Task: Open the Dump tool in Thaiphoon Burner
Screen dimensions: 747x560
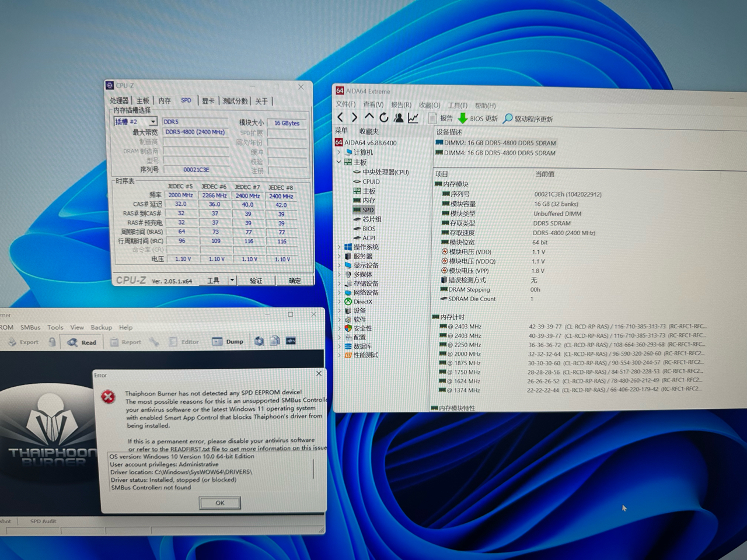Action: click(228, 341)
